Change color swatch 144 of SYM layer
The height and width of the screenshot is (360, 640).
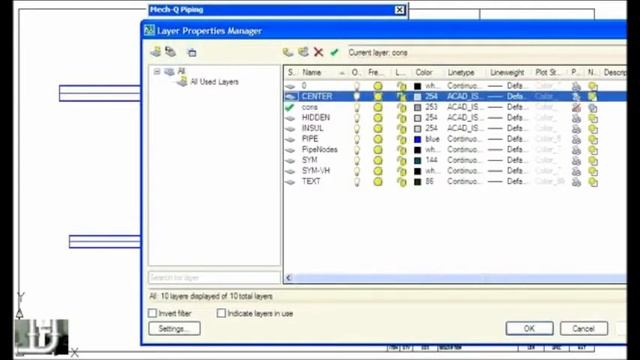pyautogui.click(x=417, y=160)
